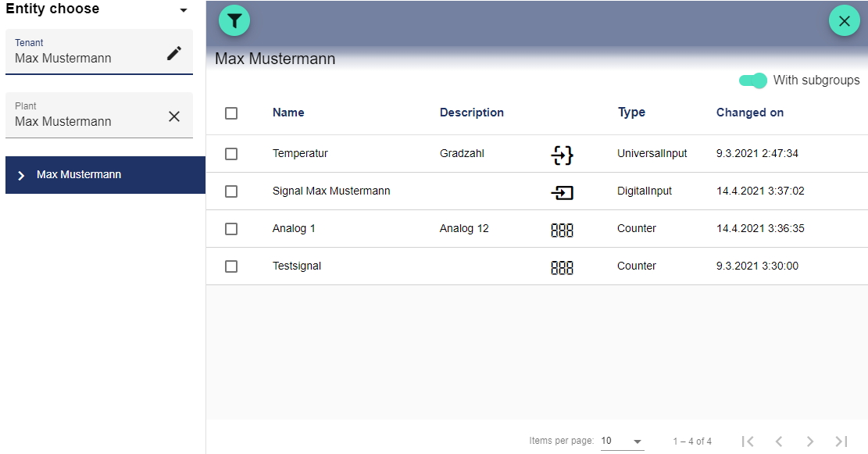868x454 pixels.
Task: Go to the next page
Action: [810, 441]
